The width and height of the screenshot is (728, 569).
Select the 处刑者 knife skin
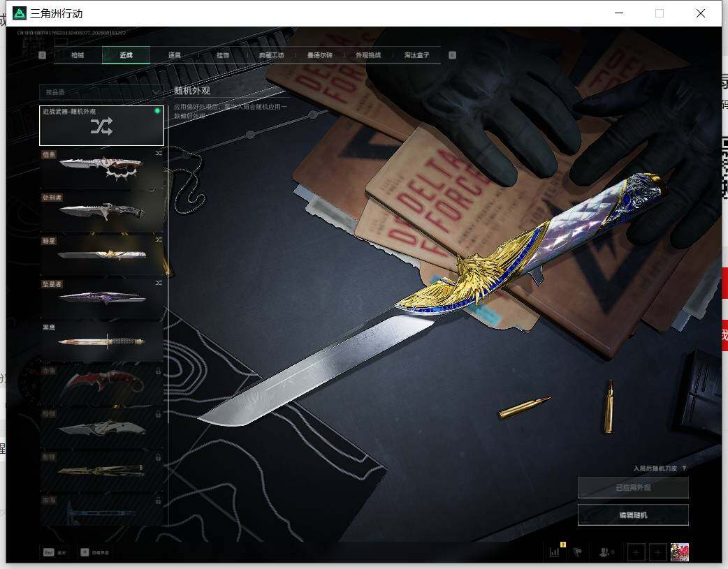[x=101, y=211]
